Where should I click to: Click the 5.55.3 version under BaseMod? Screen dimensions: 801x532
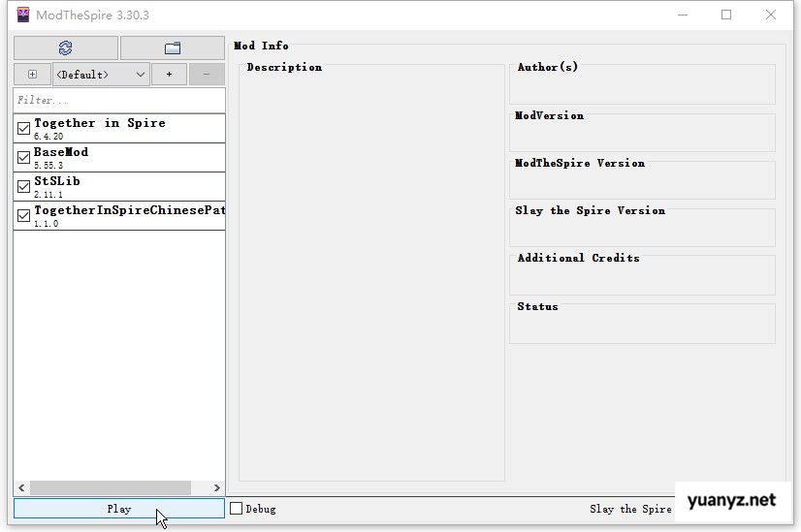pyautogui.click(x=48, y=166)
